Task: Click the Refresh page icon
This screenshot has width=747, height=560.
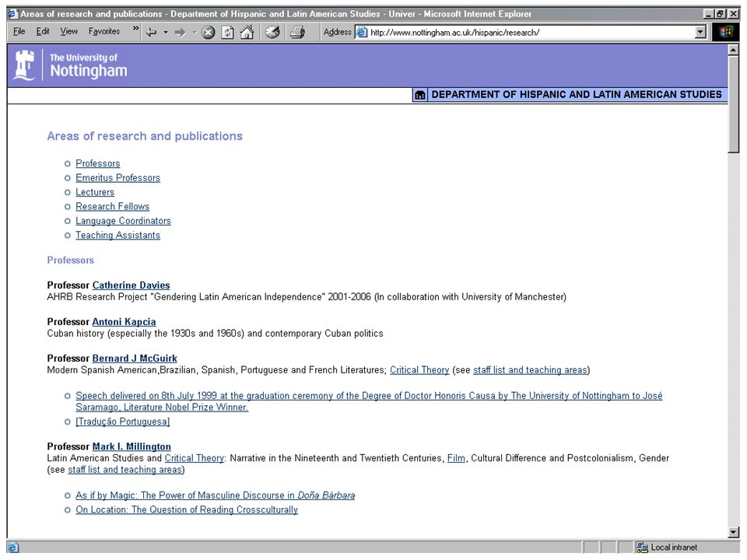Action: tap(228, 33)
